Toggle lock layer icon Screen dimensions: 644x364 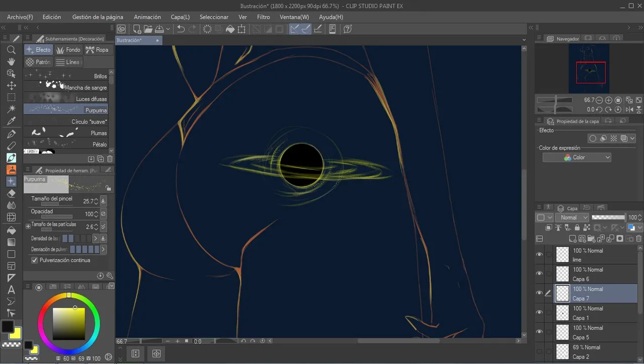click(577, 228)
